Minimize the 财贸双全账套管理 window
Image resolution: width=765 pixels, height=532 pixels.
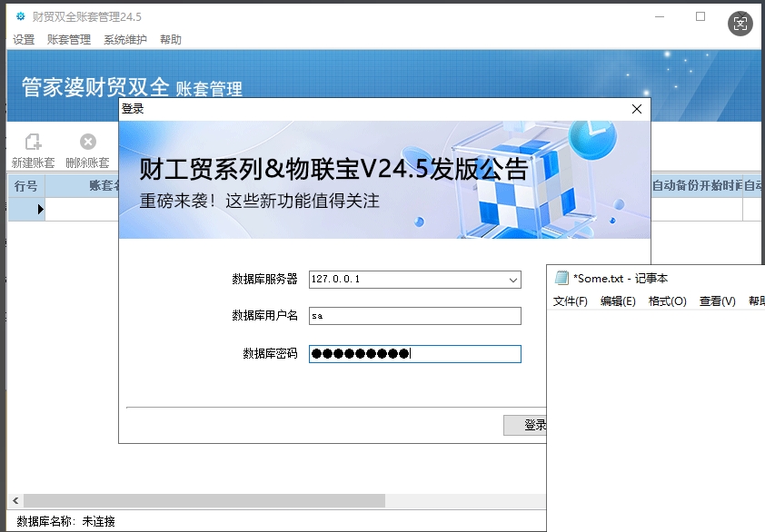click(x=660, y=16)
